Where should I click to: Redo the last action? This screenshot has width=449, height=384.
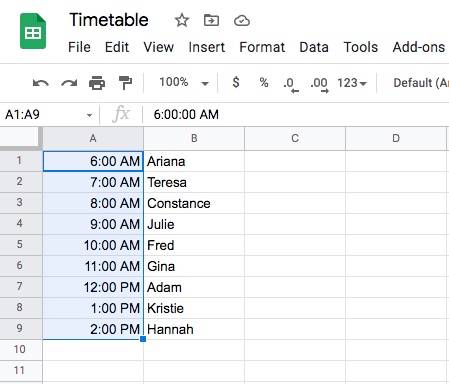(69, 83)
